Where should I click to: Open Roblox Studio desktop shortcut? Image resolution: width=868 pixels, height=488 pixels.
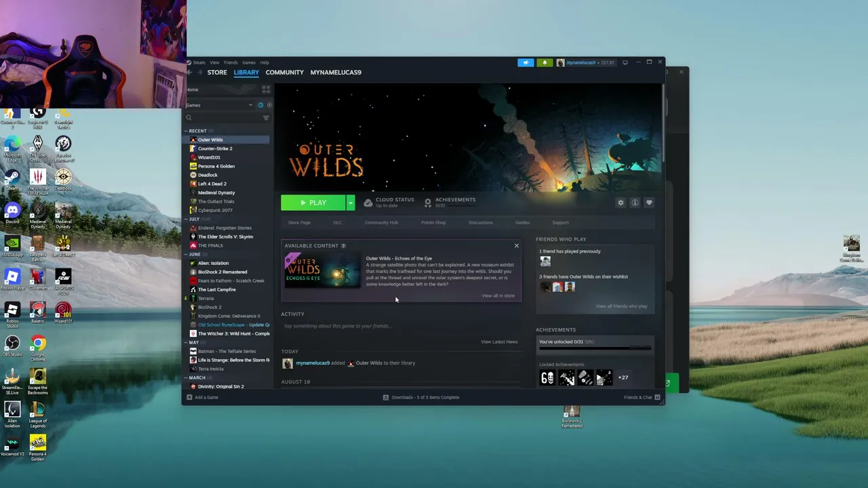[x=12, y=314]
